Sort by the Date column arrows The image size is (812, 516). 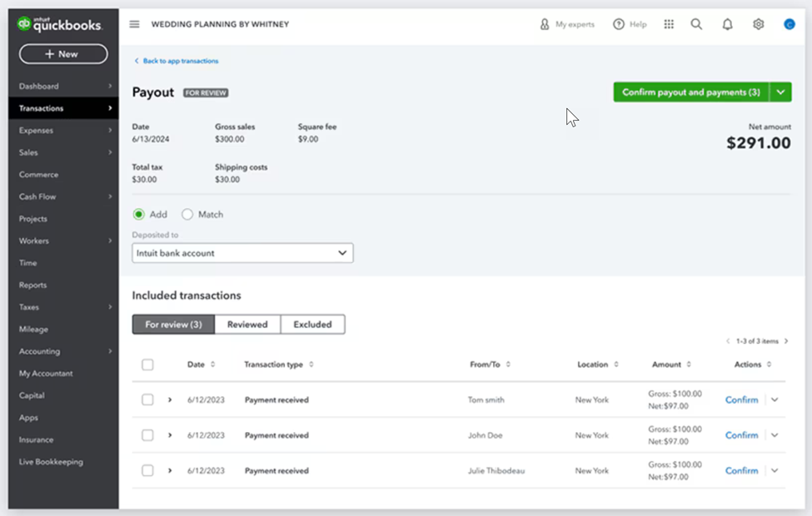(x=213, y=365)
